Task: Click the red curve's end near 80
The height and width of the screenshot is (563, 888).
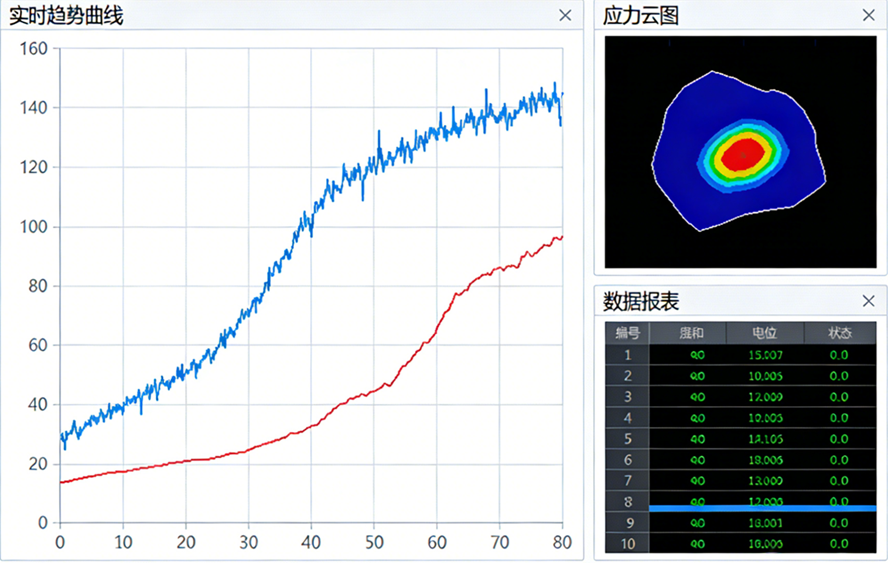Action: tap(561, 237)
